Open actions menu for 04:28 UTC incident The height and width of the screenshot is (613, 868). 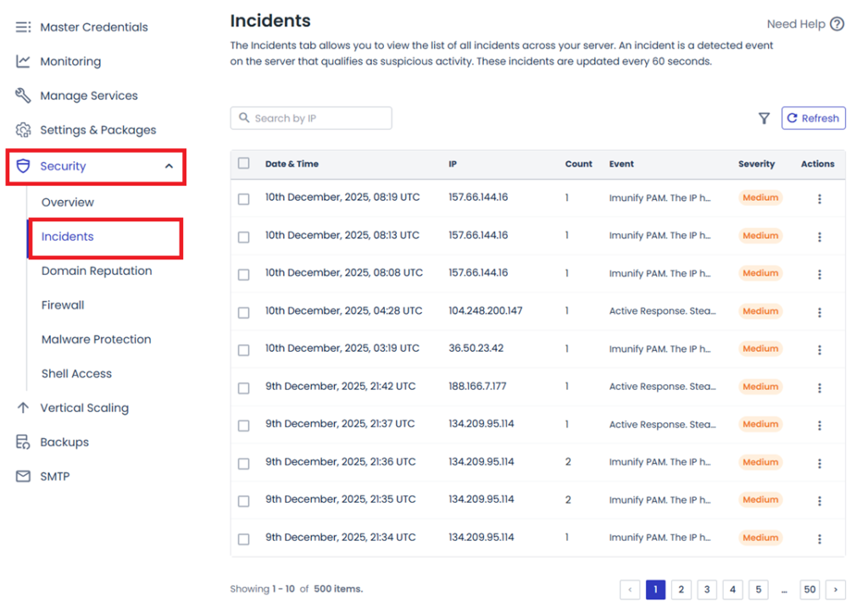point(820,312)
